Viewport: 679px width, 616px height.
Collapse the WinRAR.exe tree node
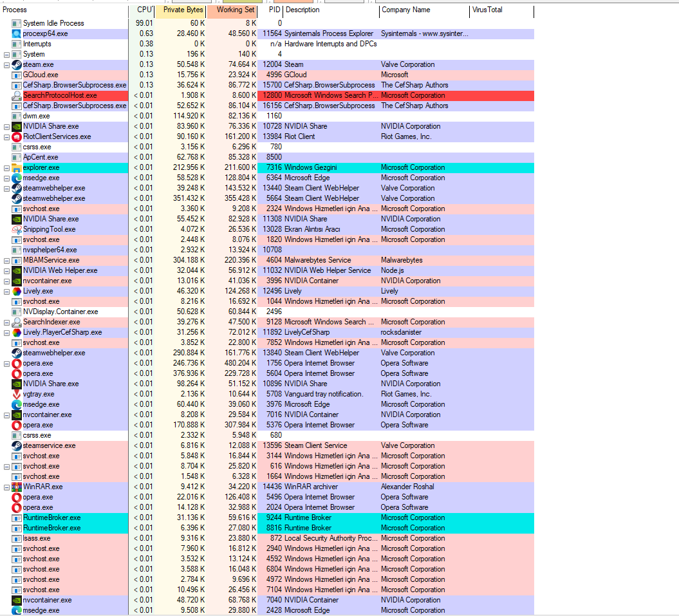pos(6,487)
